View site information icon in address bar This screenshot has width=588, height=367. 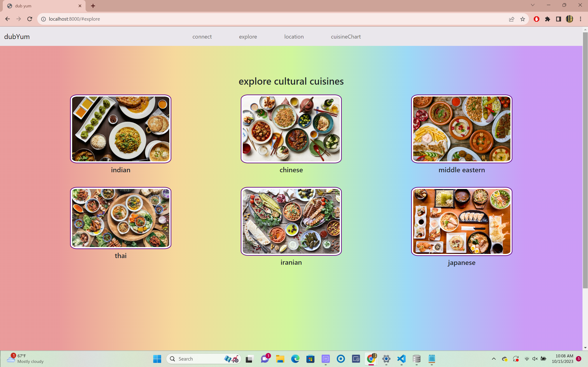[x=43, y=19]
